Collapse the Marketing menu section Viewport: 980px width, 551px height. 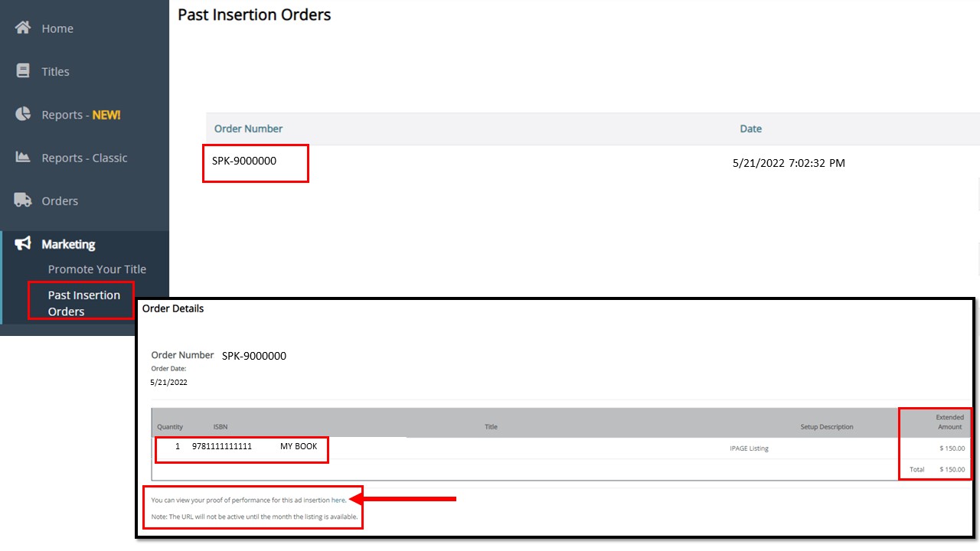click(x=68, y=244)
